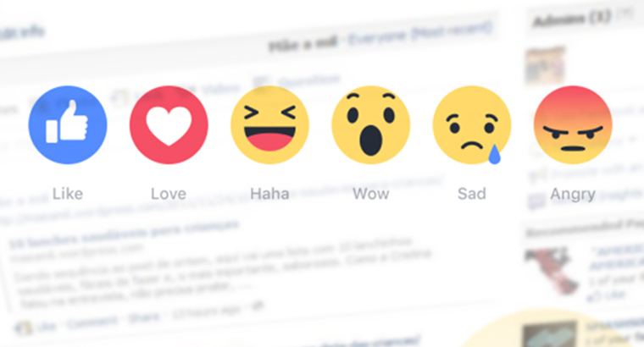Click the Admins heading in right sidebar

pyautogui.click(x=571, y=19)
